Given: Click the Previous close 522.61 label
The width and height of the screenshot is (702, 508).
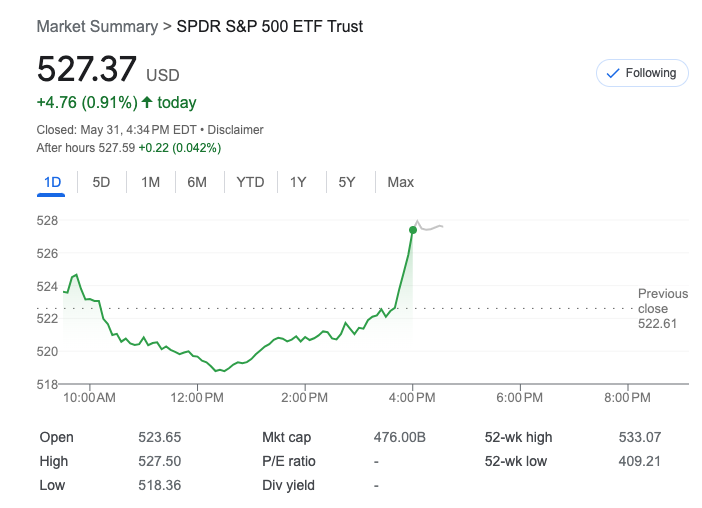Looking at the screenshot, I should tap(663, 308).
